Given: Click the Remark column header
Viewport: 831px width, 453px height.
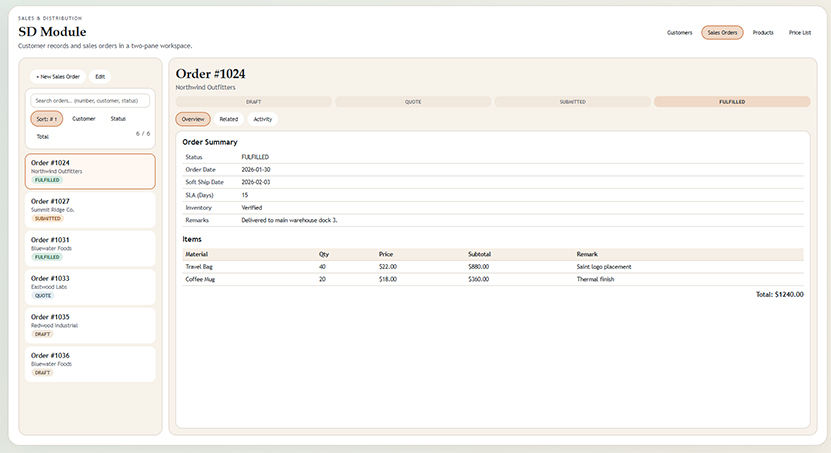Looking at the screenshot, I should [587, 254].
